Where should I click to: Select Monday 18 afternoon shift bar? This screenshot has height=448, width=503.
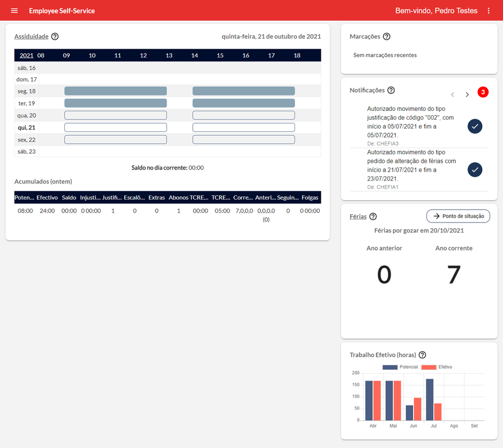pyautogui.click(x=244, y=91)
